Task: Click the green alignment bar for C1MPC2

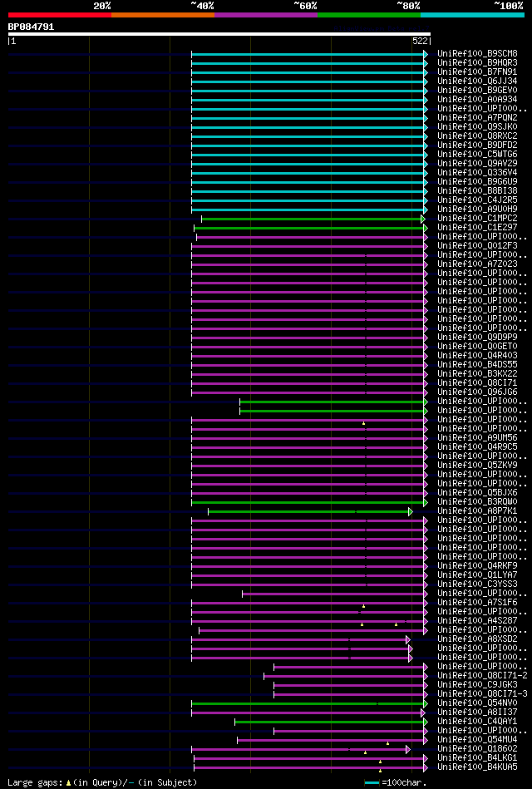Action: click(x=312, y=219)
